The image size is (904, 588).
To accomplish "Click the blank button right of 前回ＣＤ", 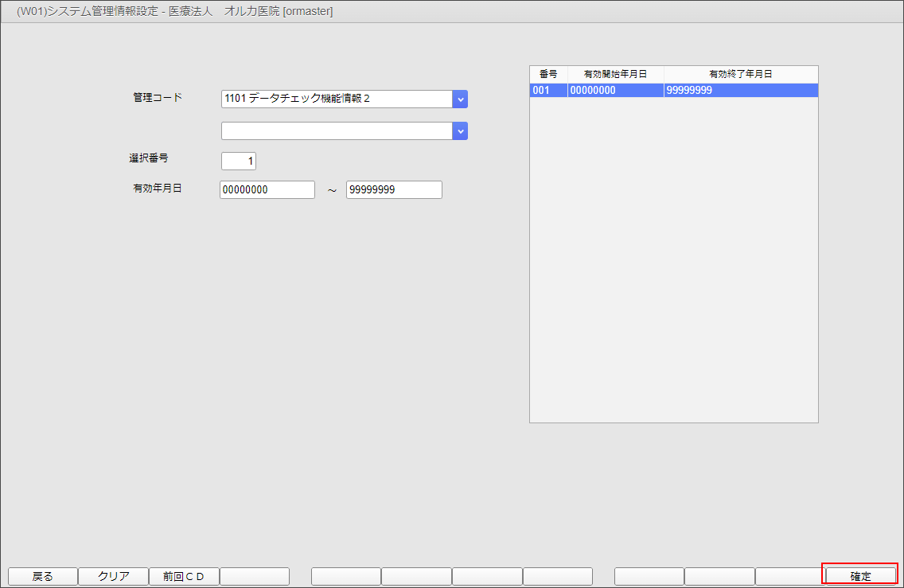I will point(255,576).
